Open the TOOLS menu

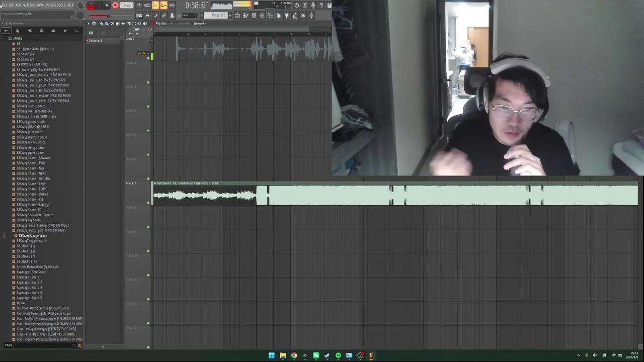[x=61, y=5]
